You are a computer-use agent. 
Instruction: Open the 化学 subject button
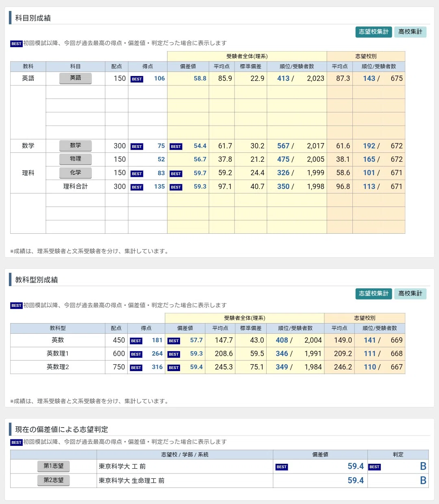tap(76, 173)
